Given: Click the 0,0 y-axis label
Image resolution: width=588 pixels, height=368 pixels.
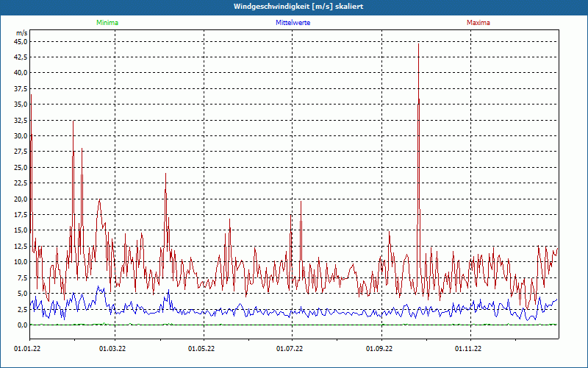Looking at the screenshot, I should [x=22, y=325].
